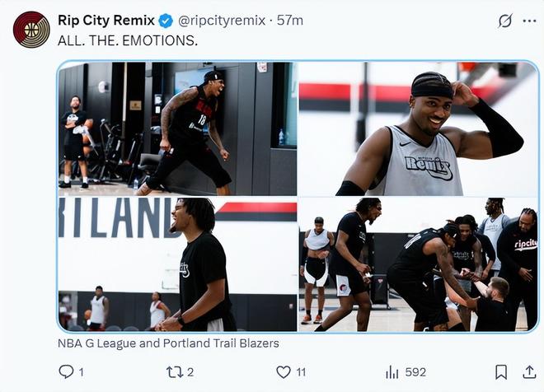
Task: Click the NBA G League and Portland Trail Blazers tag
Action: [169, 343]
